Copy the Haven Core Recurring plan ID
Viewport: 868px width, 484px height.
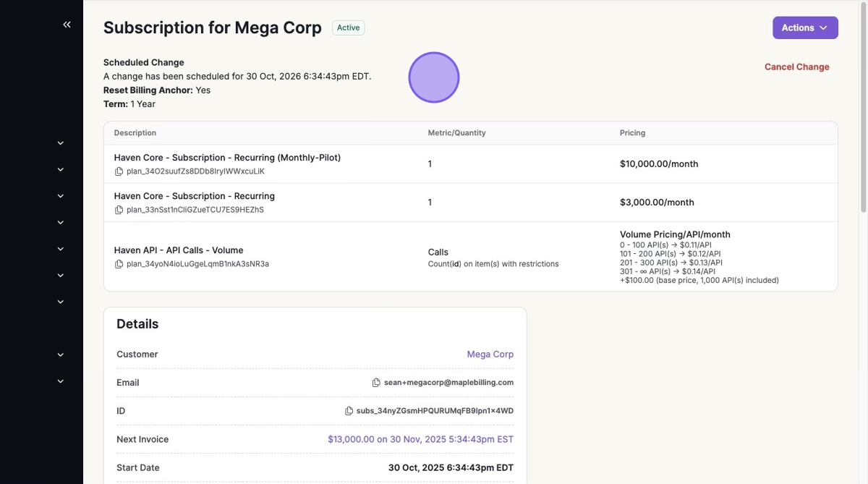point(119,210)
